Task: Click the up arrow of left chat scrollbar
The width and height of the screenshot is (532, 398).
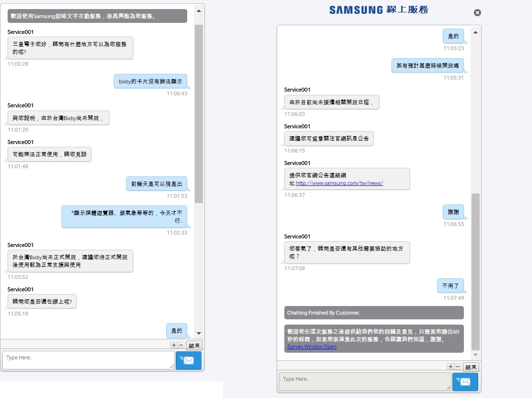Action: [199, 11]
